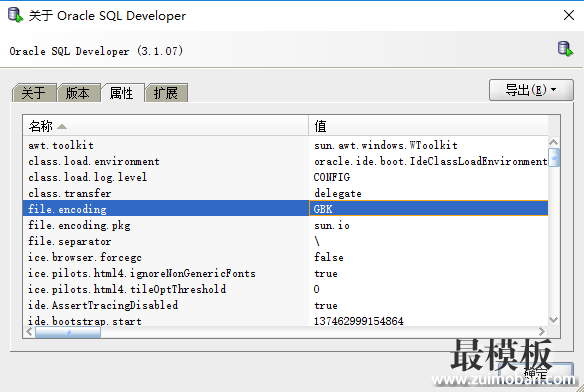Click the horizontal scrollbar thumb
The image size is (584, 392).
pyautogui.click(x=68, y=332)
